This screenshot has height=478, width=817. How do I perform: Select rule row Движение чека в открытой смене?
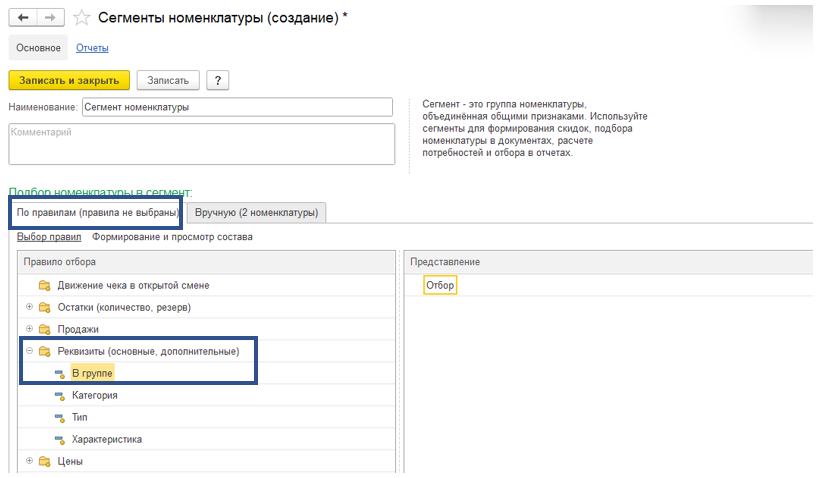pyautogui.click(x=206, y=286)
